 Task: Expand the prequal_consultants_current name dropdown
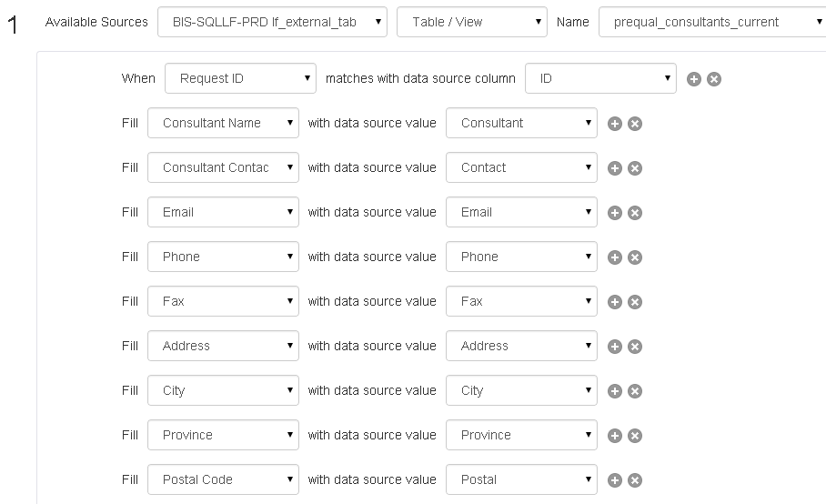point(711,22)
